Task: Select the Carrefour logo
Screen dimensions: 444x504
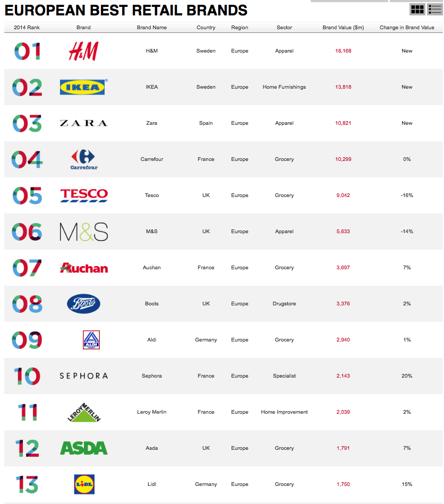Action: click(x=83, y=159)
